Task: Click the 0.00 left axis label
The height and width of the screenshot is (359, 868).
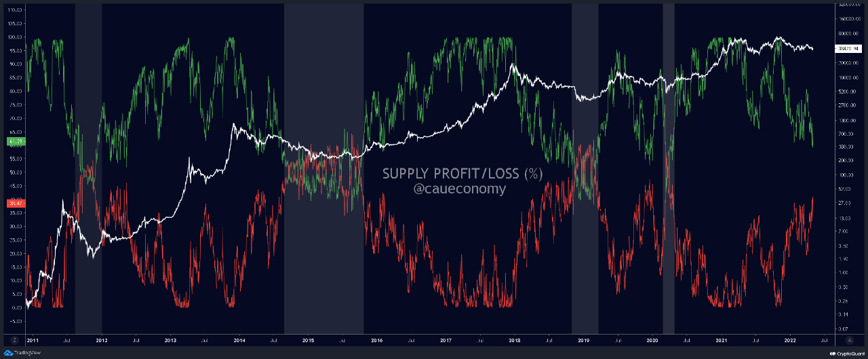Action: [16, 307]
